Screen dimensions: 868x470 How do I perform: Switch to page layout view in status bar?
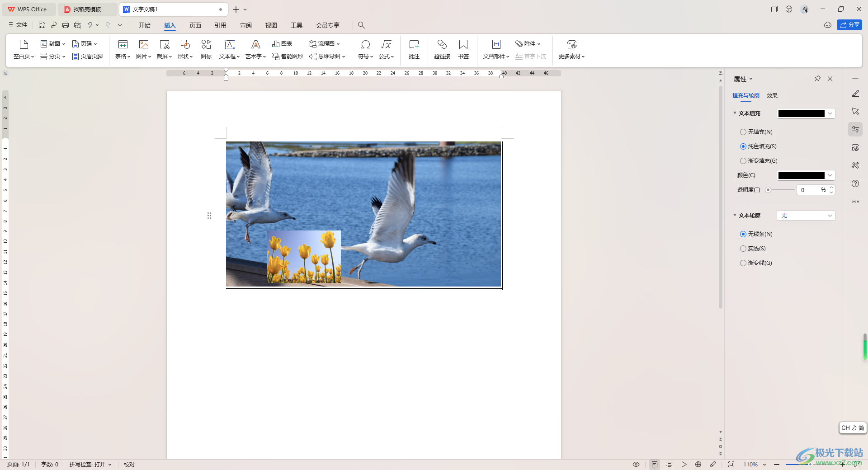(654, 465)
